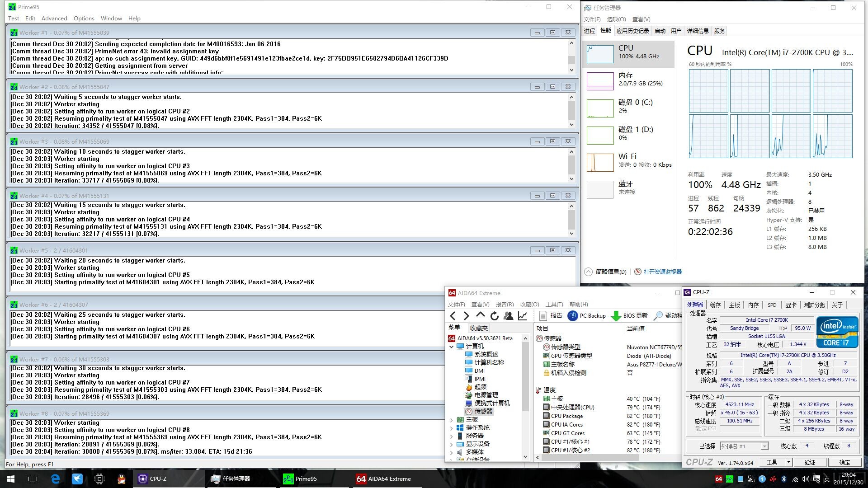This screenshot has height=488, width=868.
Task: Click 验证 button in CPU-Z
Action: point(810,462)
